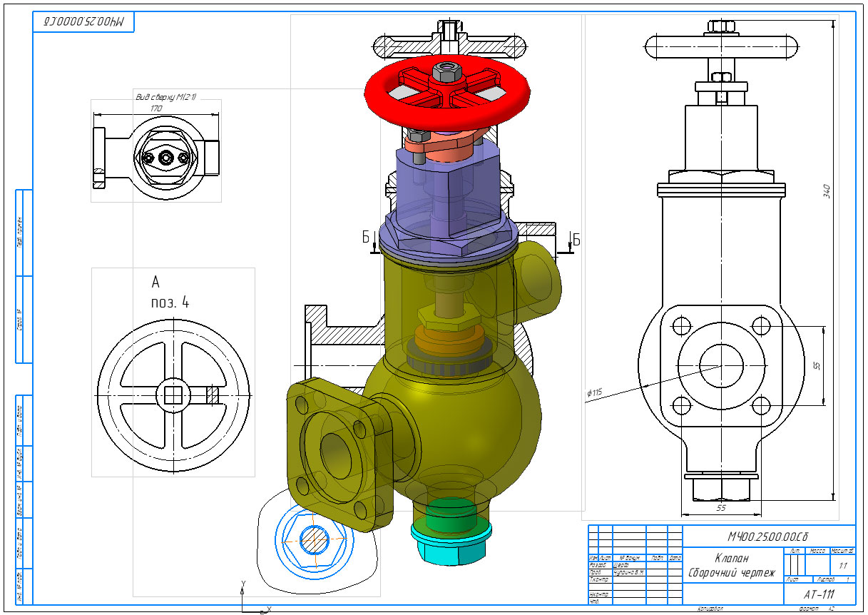This screenshot has width=868, height=615.
Task: Select the 'Изм.' column header
Action: click(x=593, y=558)
